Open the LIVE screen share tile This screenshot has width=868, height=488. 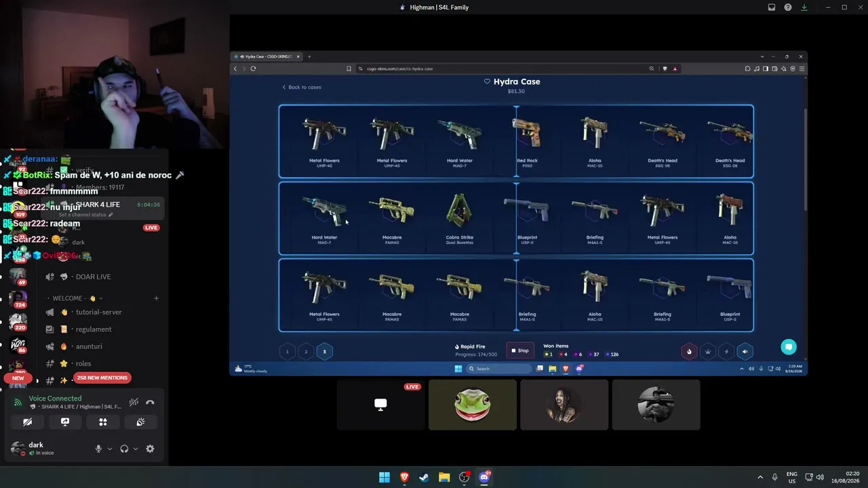[381, 405]
